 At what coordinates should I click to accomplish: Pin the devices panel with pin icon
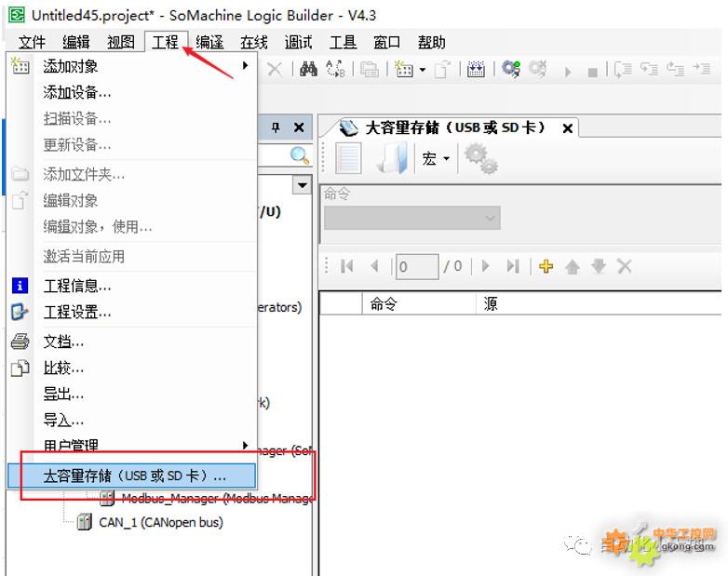(x=276, y=127)
